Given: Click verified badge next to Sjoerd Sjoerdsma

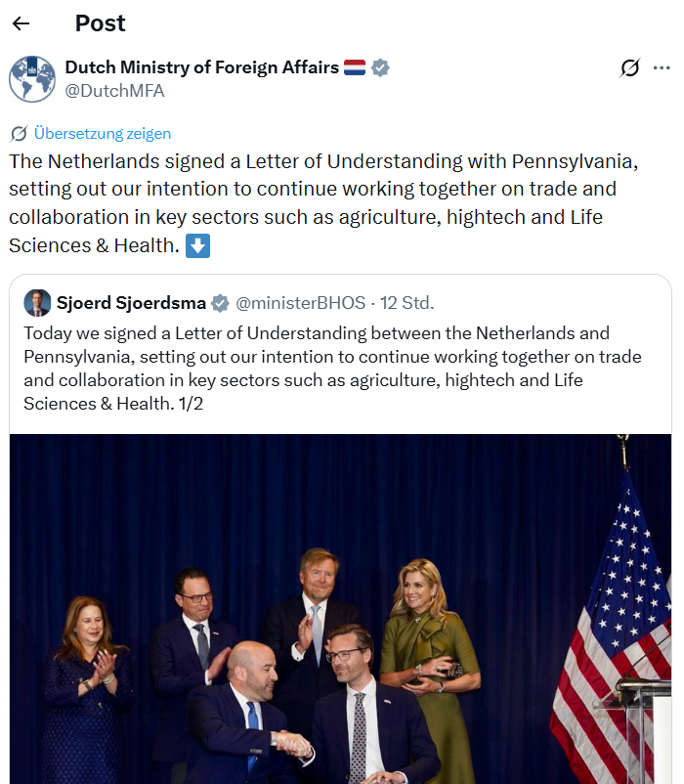Looking at the screenshot, I should click(221, 303).
